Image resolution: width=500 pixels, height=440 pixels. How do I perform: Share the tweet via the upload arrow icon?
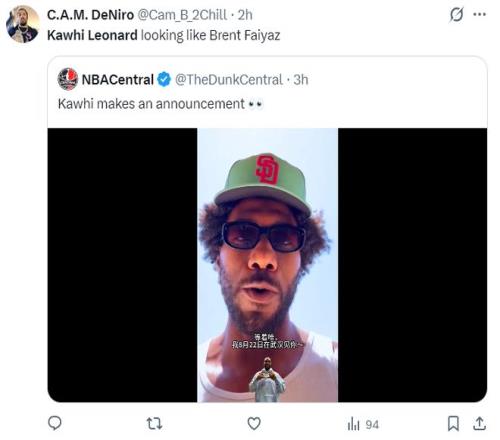point(479,423)
